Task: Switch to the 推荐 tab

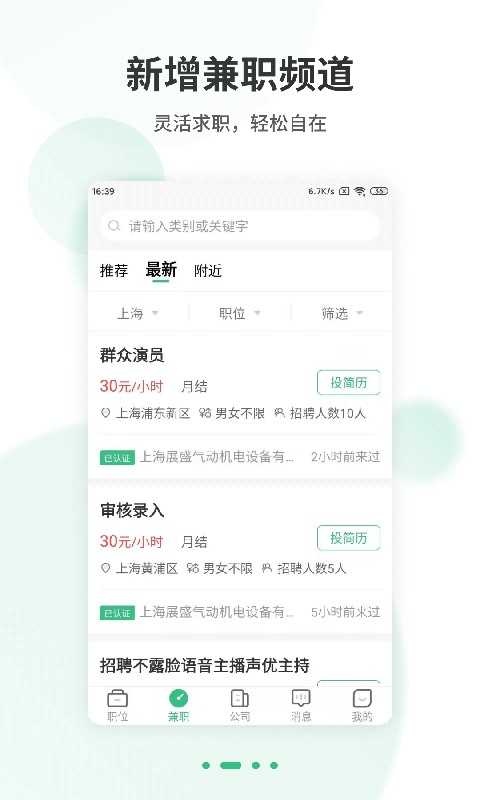Action: pyautogui.click(x=114, y=270)
